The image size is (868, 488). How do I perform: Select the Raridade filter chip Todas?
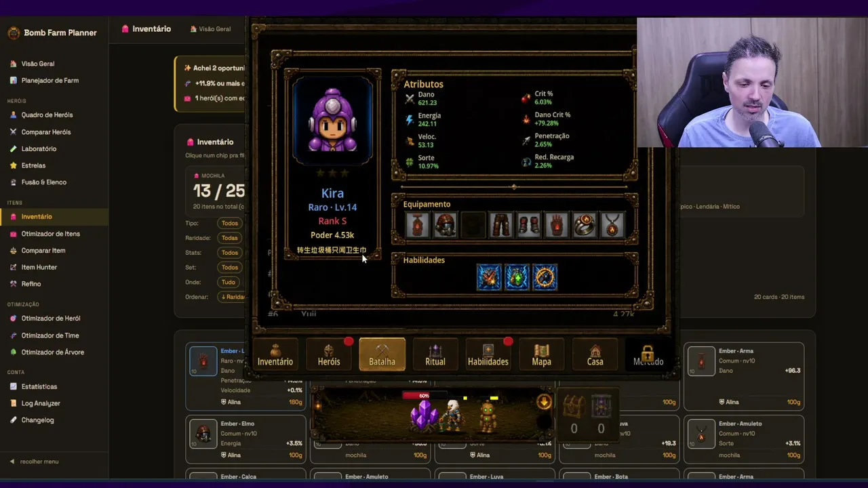point(230,238)
